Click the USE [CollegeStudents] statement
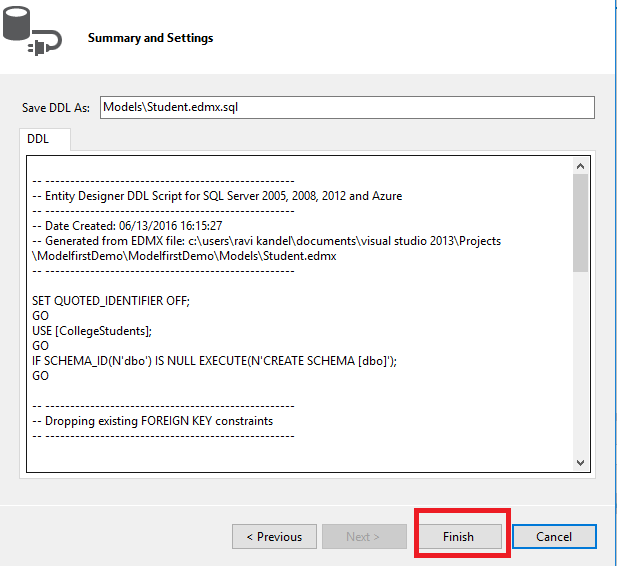 point(96,331)
